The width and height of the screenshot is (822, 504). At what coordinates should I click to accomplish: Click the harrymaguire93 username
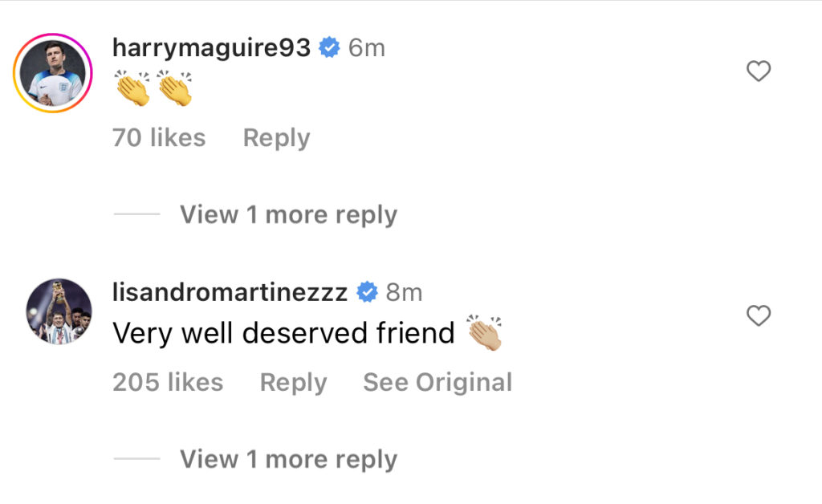click(211, 48)
